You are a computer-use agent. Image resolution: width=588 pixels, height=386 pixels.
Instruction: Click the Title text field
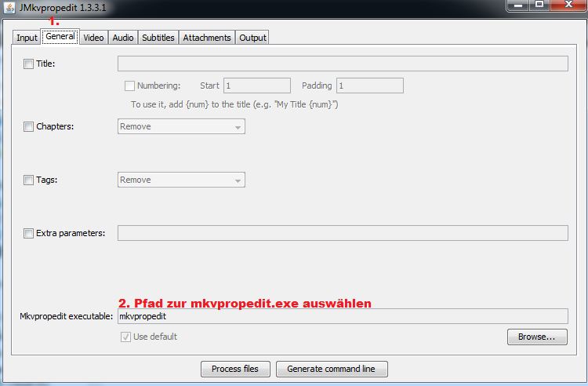pyautogui.click(x=343, y=64)
